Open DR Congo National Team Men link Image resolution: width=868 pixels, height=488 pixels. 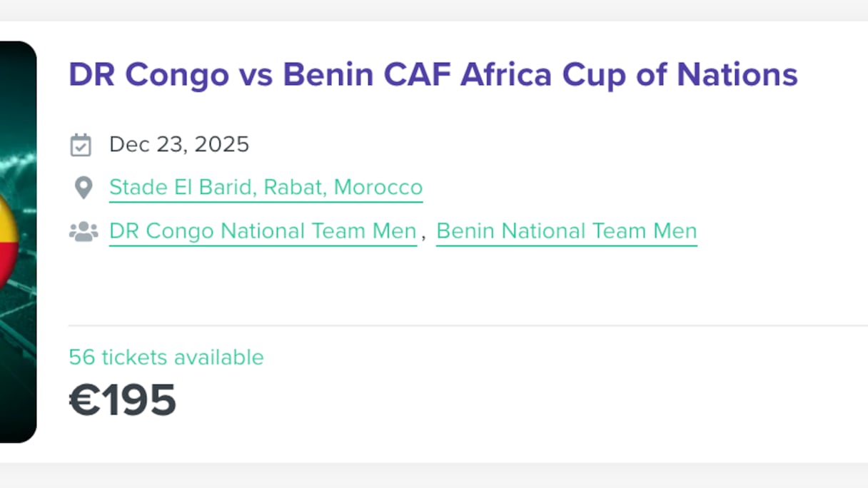tap(263, 231)
